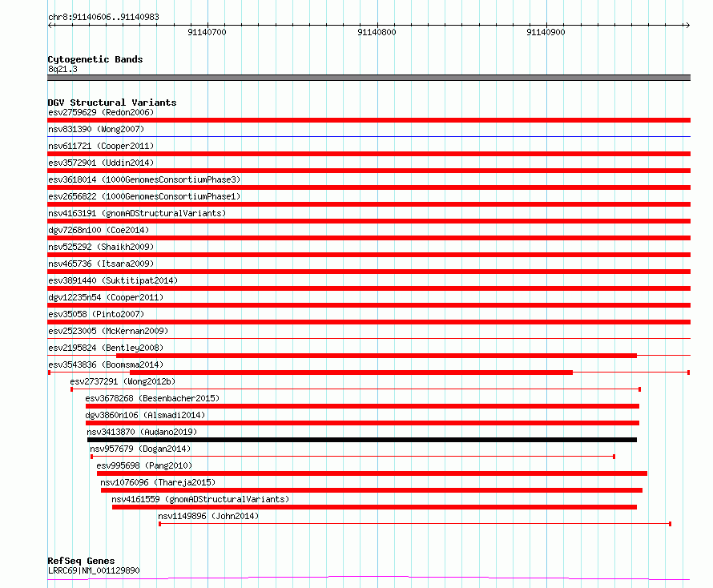Image resolution: width=713 pixels, height=588 pixels.
Task: Click ruler position 91140900
Action: 546,32
